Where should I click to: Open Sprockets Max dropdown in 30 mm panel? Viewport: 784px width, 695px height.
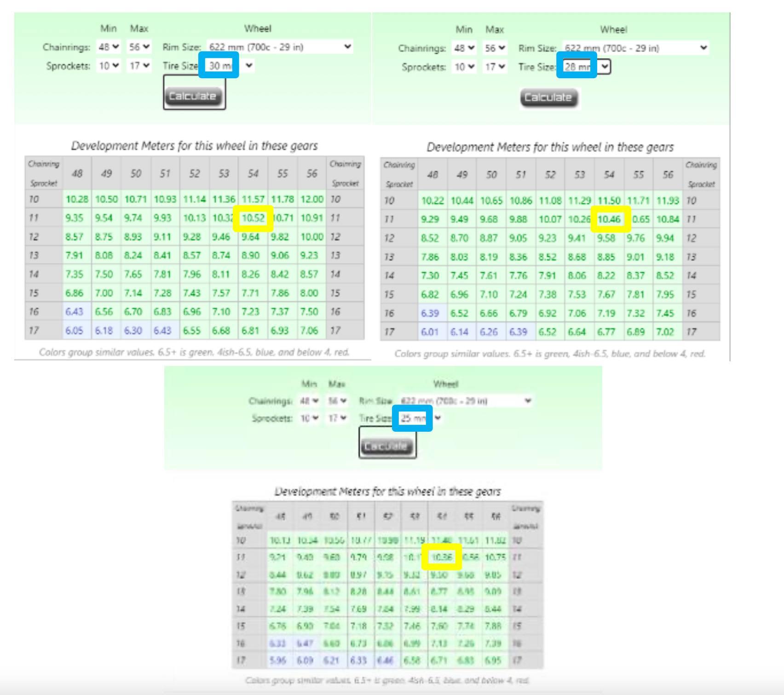pos(139,66)
